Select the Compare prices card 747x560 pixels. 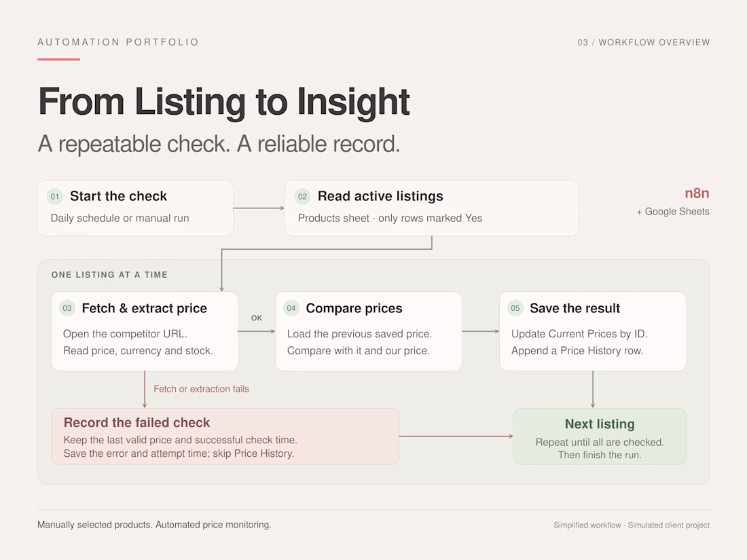click(x=369, y=331)
